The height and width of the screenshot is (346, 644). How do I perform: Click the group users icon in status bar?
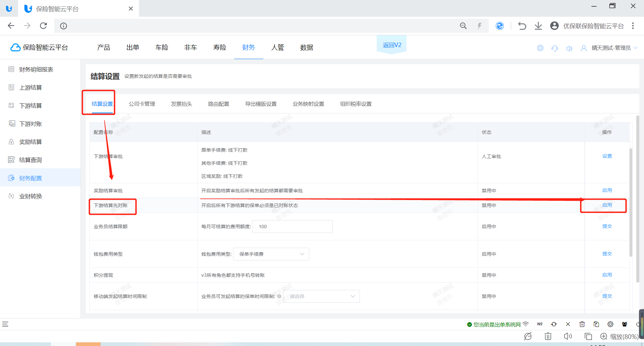624,324
